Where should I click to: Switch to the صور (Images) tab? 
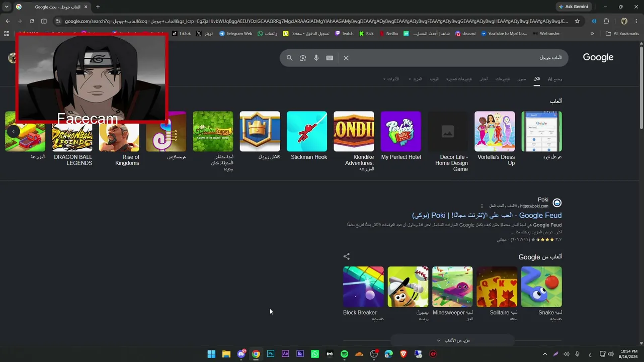click(522, 79)
